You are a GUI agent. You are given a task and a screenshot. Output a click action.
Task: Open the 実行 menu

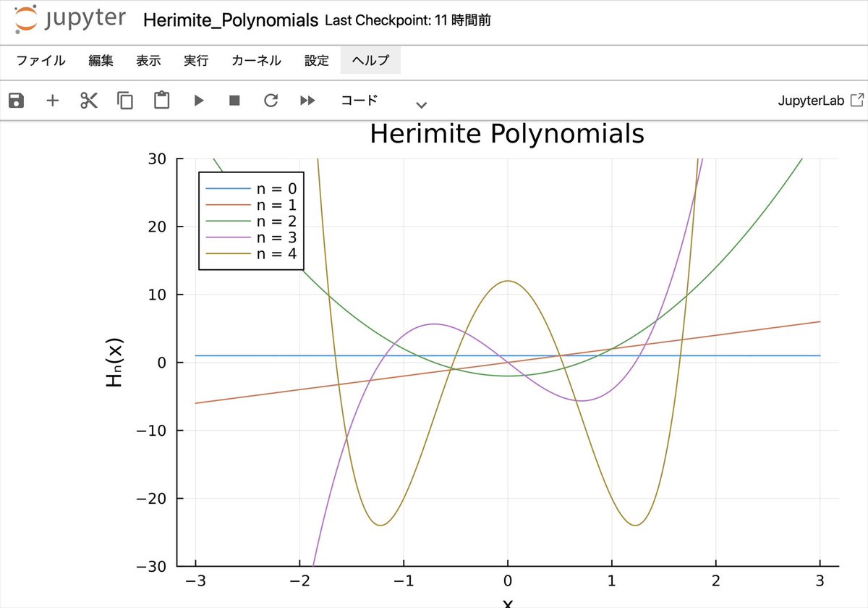coord(196,61)
